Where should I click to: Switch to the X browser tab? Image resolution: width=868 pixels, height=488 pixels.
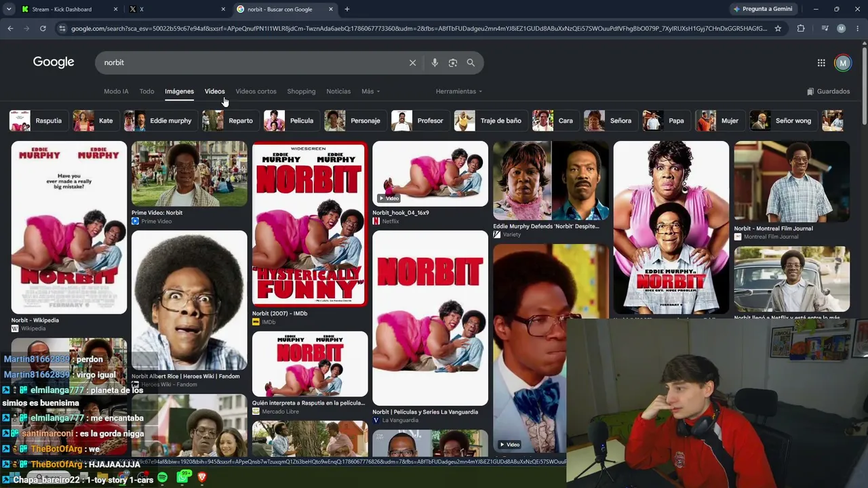tap(178, 9)
